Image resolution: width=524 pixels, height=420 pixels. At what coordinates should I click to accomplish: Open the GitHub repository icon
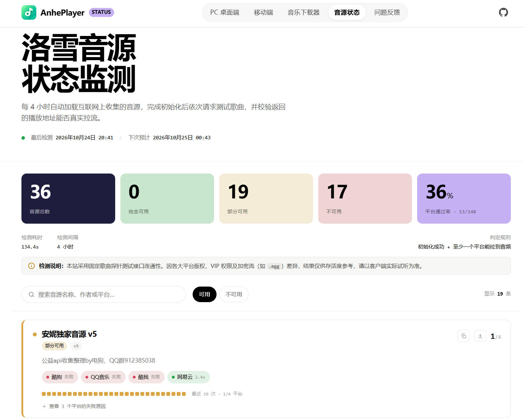(503, 12)
